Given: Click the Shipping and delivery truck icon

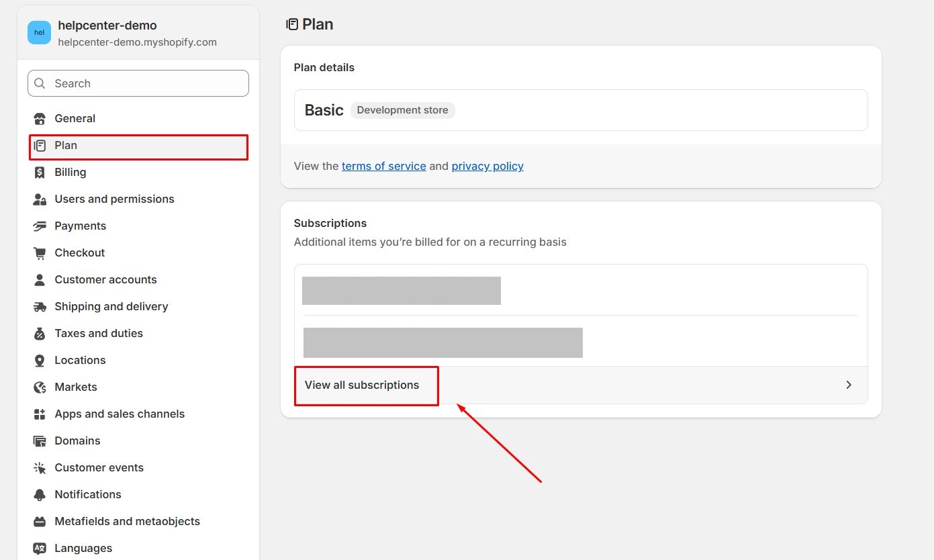Looking at the screenshot, I should [x=40, y=307].
